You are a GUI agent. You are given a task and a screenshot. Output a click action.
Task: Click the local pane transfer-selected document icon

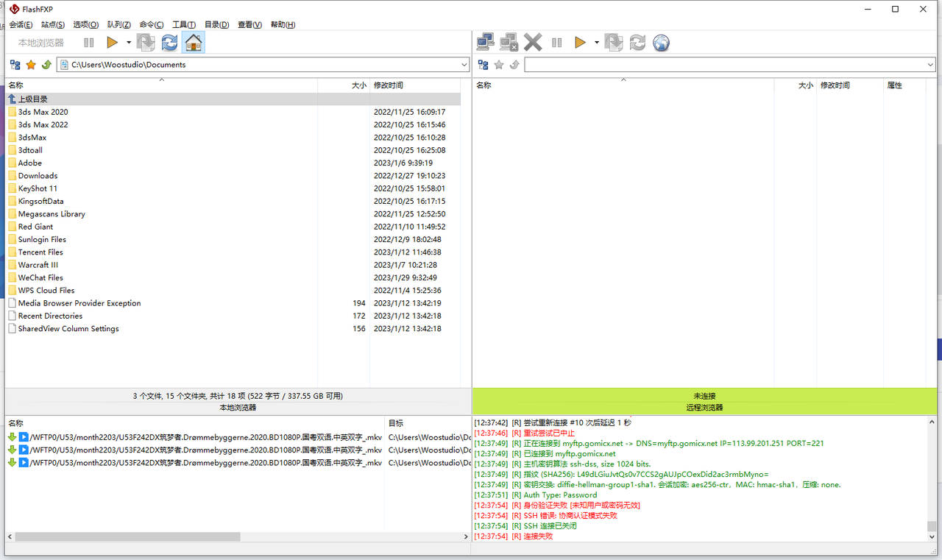[146, 43]
